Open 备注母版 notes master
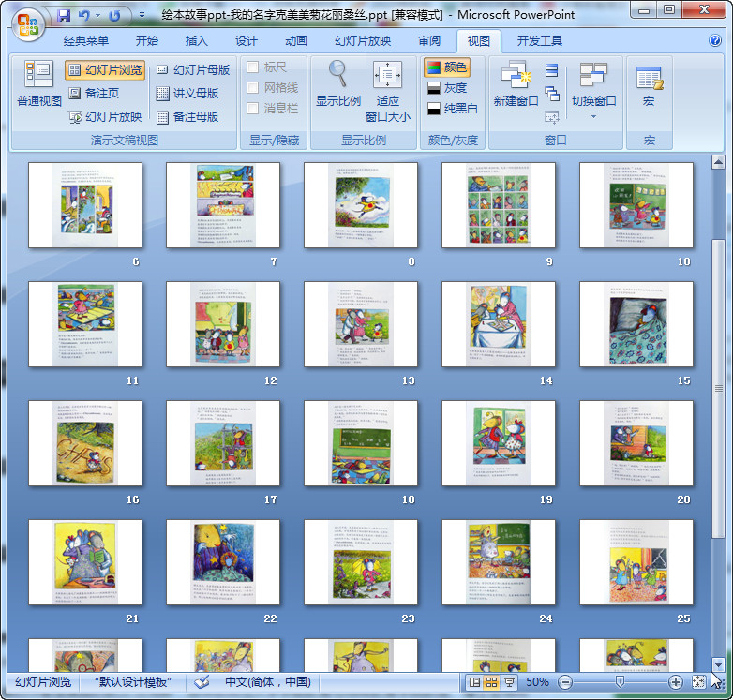The width and height of the screenshot is (733, 700). pos(187,117)
